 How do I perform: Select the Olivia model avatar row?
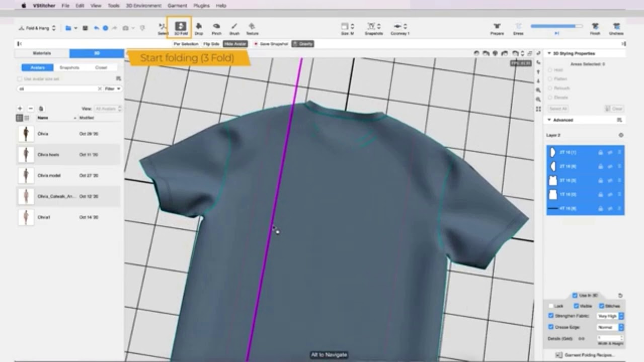click(x=67, y=175)
